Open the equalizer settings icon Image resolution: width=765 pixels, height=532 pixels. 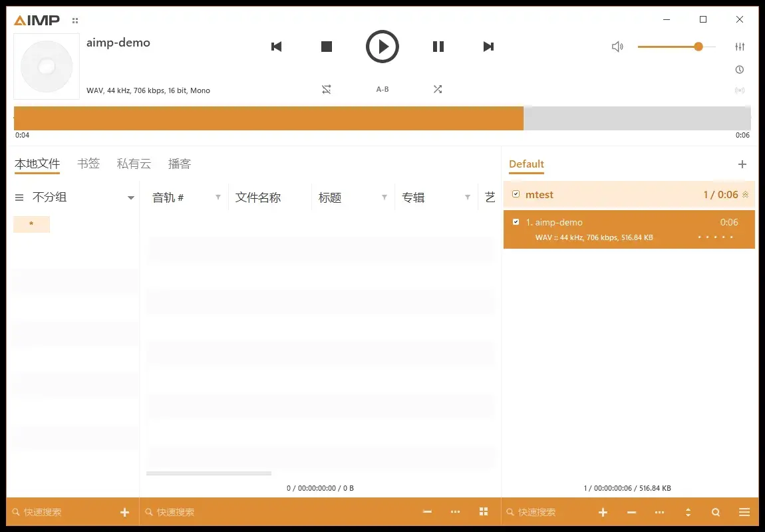(x=740, y=47)
